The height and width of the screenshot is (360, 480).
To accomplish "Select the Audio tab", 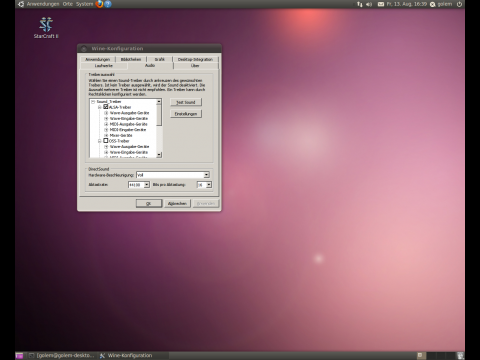I will click(150, 65).
